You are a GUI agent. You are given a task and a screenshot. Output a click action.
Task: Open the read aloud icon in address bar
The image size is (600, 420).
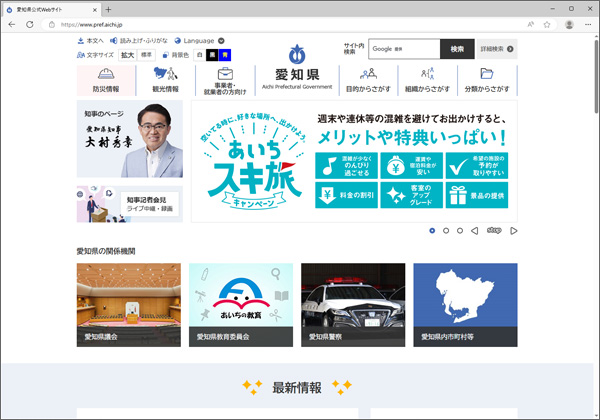click(530, 24)
